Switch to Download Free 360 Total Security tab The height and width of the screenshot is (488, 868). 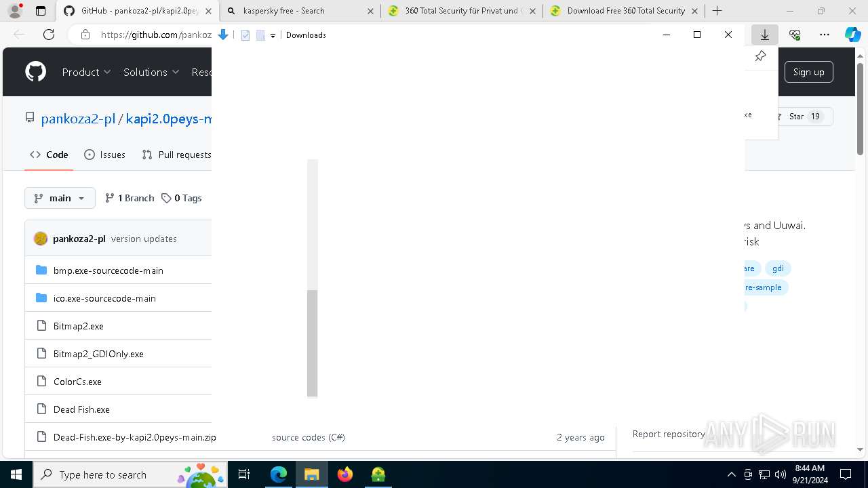624,11
